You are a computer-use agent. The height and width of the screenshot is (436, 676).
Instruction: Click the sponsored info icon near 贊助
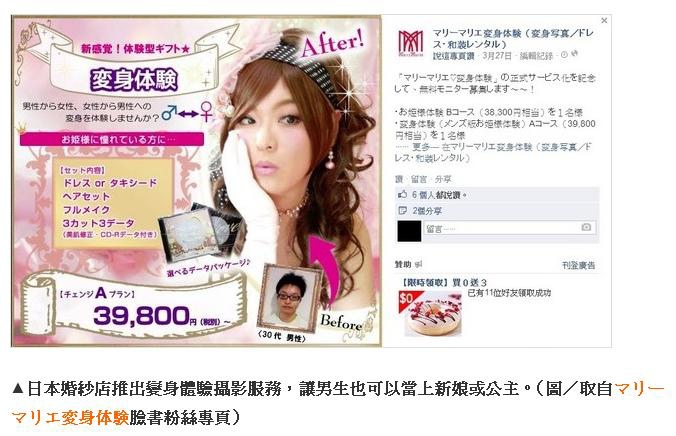[x=418, y=265]
